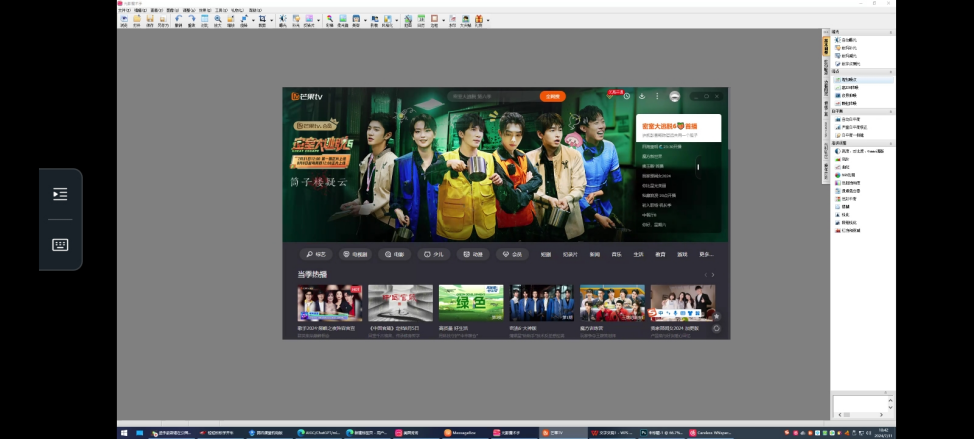Open the Studio (影楼) effect icon
Viewport: 974px width, 439px height.
pos(375,21)
